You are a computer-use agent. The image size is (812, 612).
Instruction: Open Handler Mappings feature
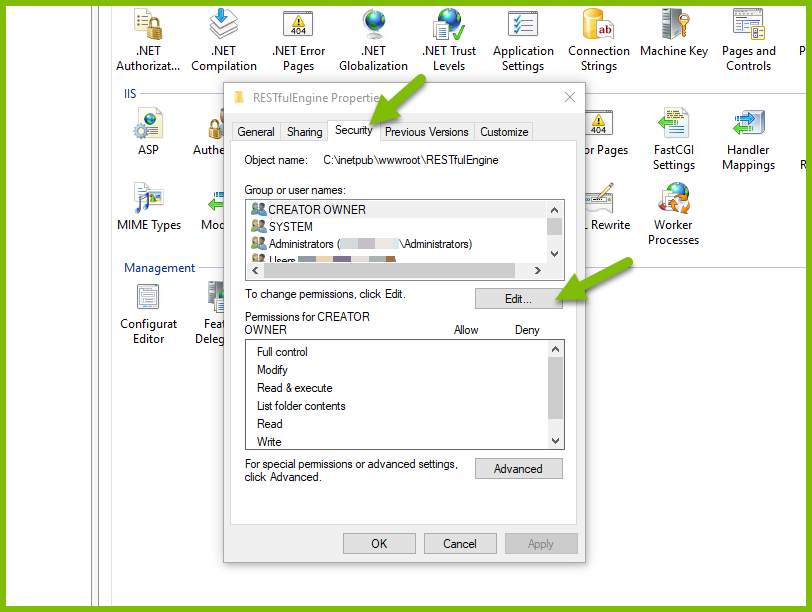pyautogui.click(x=748, y=140)
